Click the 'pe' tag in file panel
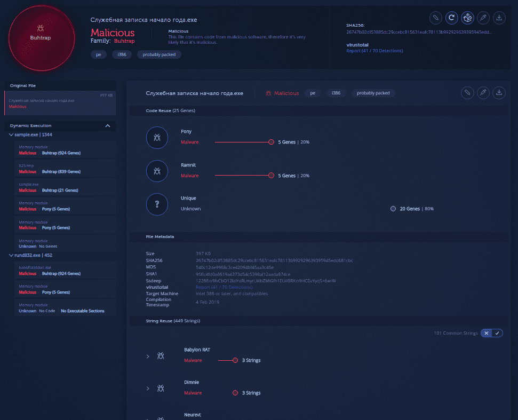Screen dimensions: 518x420 point(313,93)
